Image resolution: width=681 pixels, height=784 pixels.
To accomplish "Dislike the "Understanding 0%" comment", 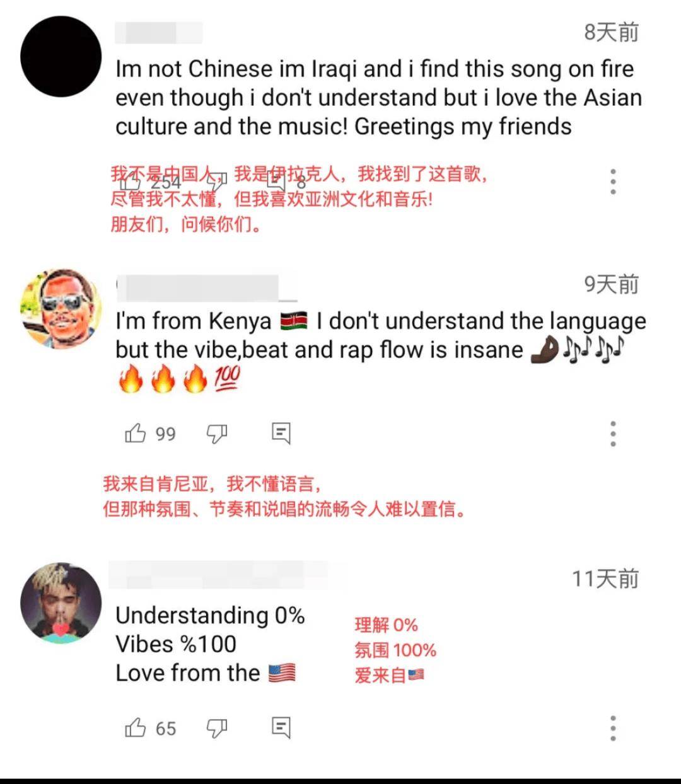I will tap(217, 729).
